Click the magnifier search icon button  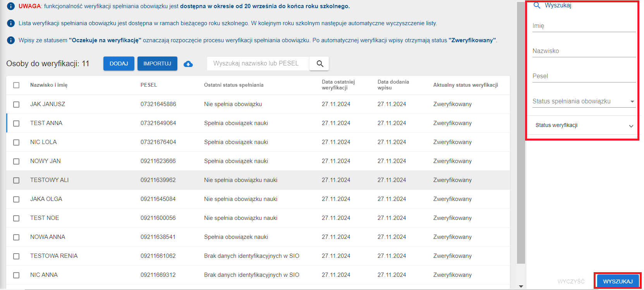[x=319, y=63]
